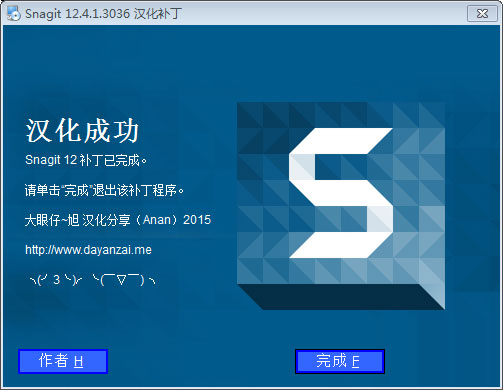
Task: Select the 'Snagit 12 补丁已完成' line
Action: [x=86, y=160]
